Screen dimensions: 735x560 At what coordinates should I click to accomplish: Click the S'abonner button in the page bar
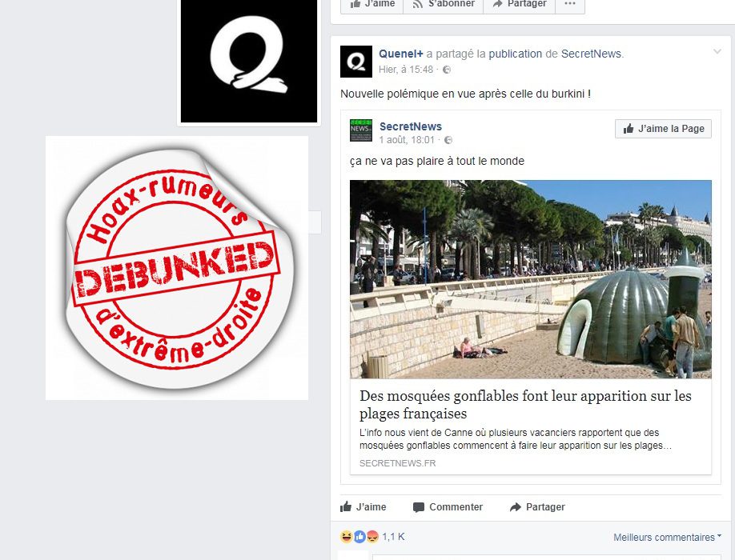444,4
